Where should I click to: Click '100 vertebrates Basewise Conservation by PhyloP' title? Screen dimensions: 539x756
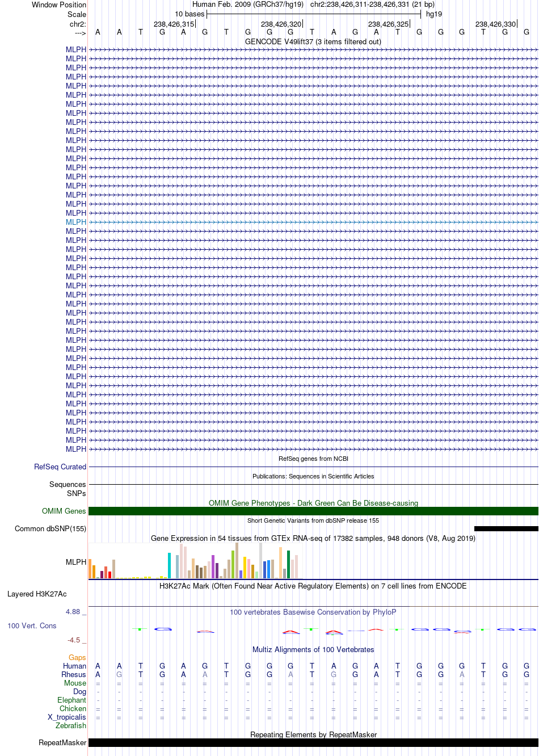313,612
